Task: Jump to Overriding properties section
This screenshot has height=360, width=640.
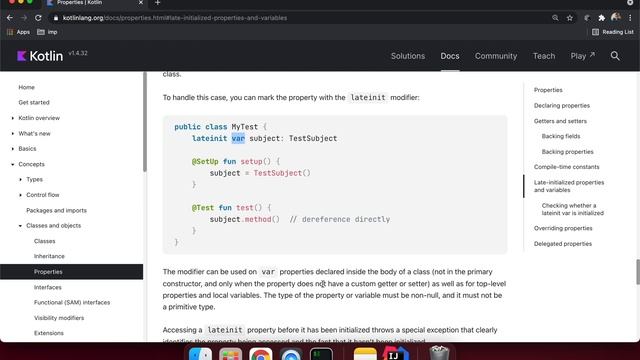Action: tap(563, 228)
